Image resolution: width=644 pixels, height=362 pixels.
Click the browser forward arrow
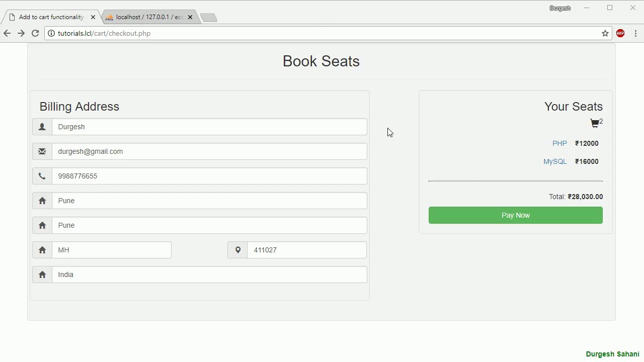pos(21,33)
